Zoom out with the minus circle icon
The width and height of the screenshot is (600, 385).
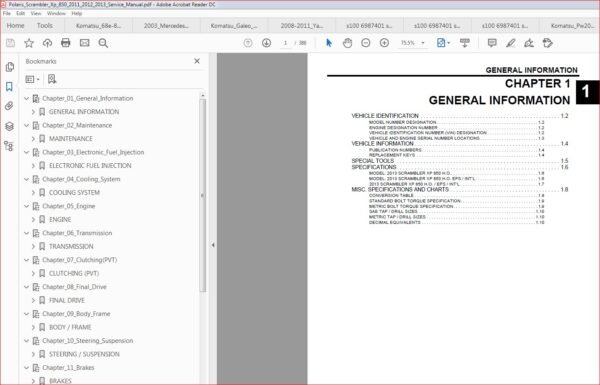(x=366, y=43)
